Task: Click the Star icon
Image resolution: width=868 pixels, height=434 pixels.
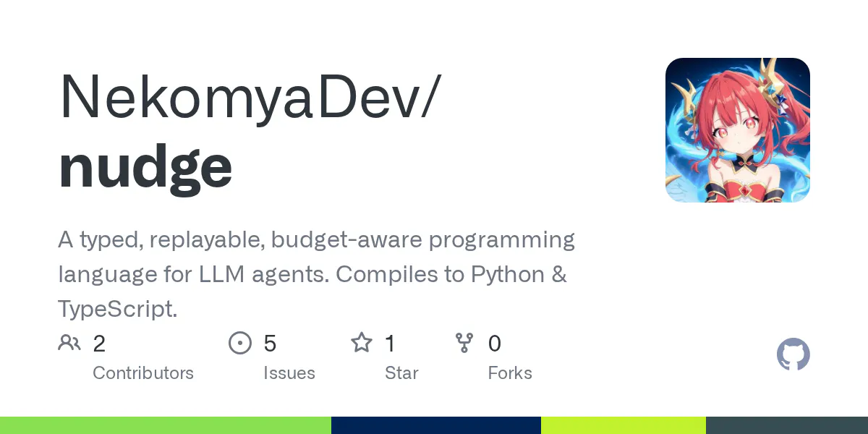Action: (361, 342)
